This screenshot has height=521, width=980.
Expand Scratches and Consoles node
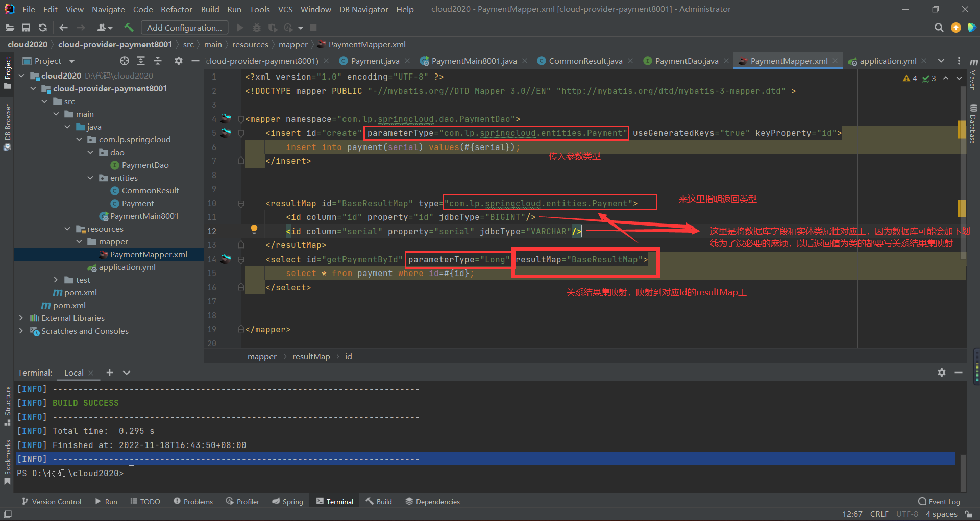point(21,331)
